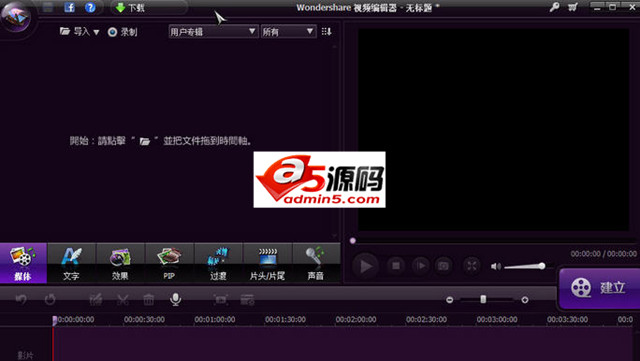Switch to the 声音 sound tab
Viewport: 640px width, 361px height.
pos(316,263)
